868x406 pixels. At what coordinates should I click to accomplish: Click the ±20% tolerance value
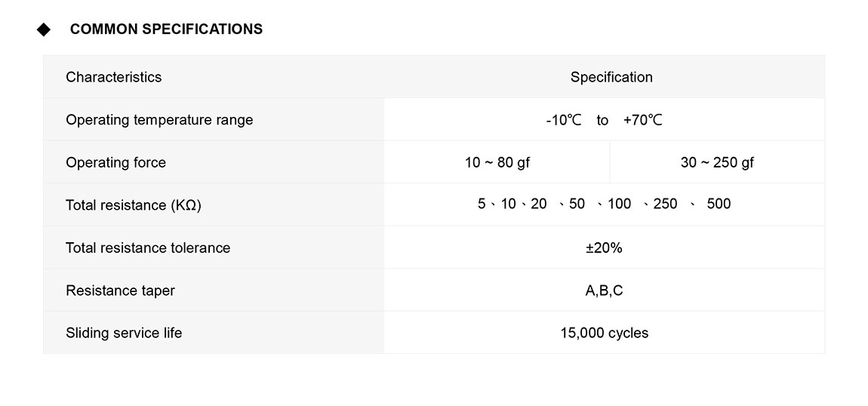(x=604, y=248)
